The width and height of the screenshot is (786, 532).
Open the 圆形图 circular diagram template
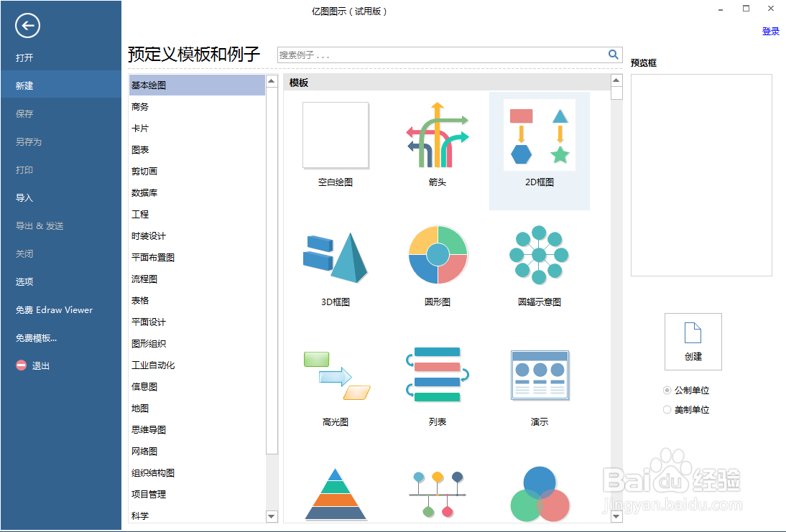pyautogui.click(x=438, y=255)
